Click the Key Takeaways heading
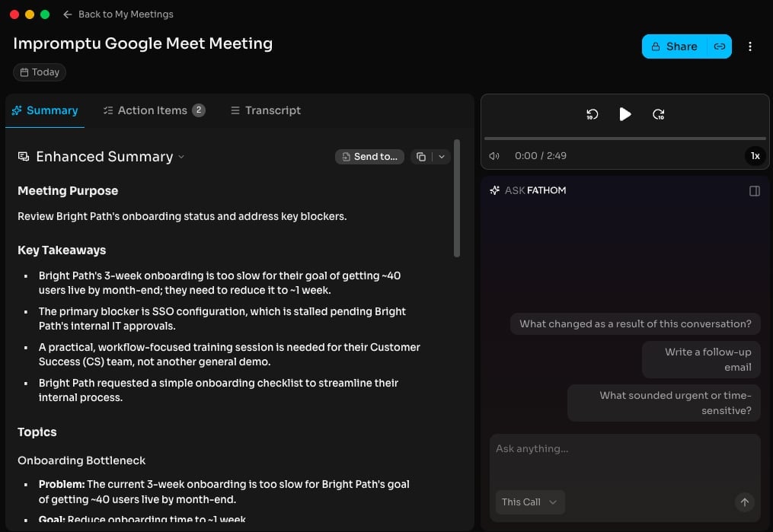 click(x=62, y=250)
